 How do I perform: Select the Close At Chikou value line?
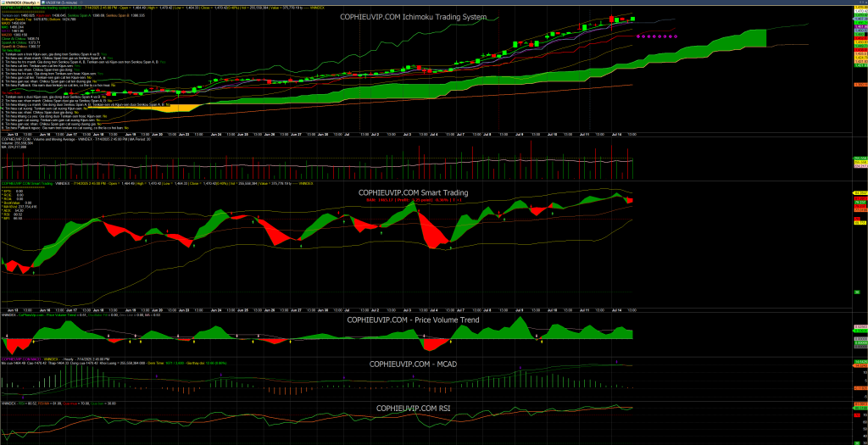click(20, 39)
